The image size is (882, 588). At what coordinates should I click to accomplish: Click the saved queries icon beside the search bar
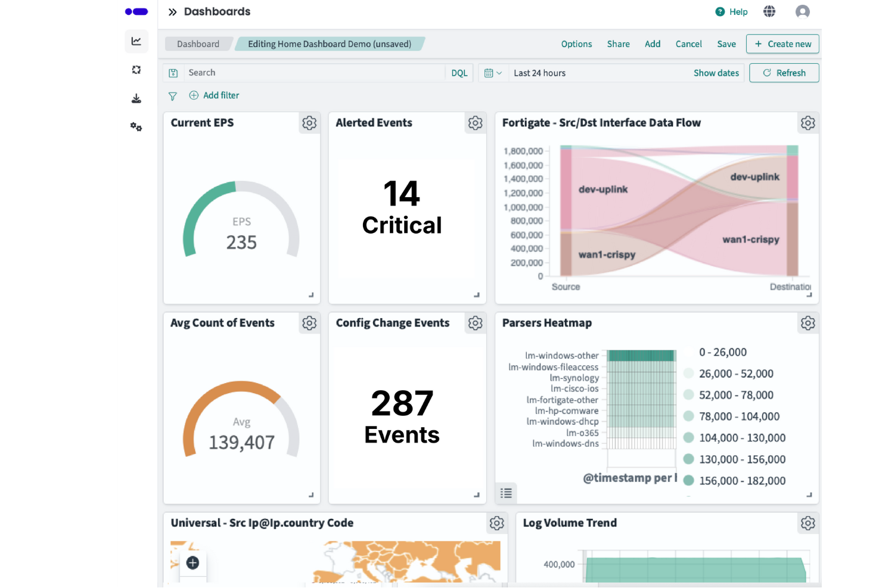pos(173,72)
